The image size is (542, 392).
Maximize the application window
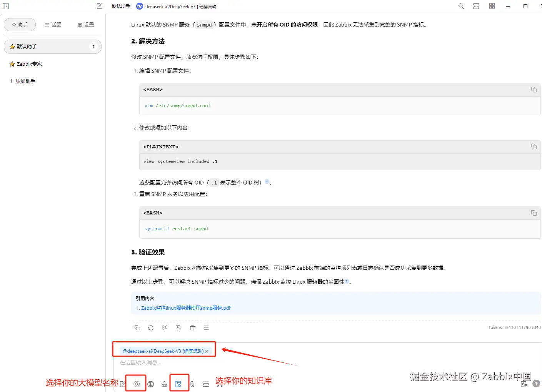coord(525,6)
